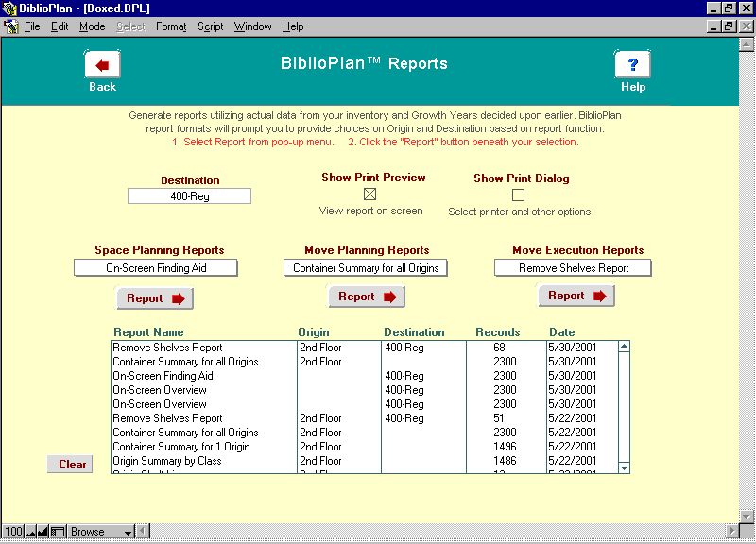756x544 pixels.
Task: Click Report button under Move Planning Reports
Action: point(367,297)
